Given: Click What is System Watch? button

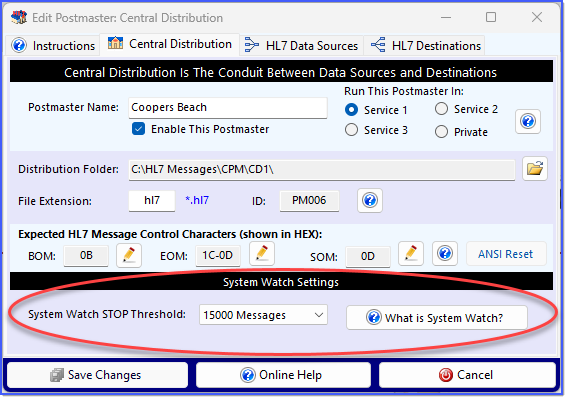Looking at the screenshot, I should click(436, 318).
